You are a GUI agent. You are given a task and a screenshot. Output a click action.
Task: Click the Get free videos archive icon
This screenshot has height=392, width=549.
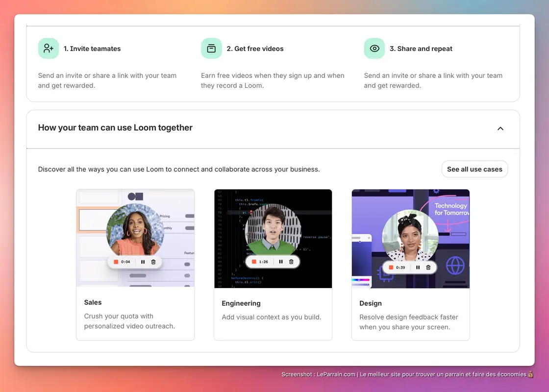[211, 49]
